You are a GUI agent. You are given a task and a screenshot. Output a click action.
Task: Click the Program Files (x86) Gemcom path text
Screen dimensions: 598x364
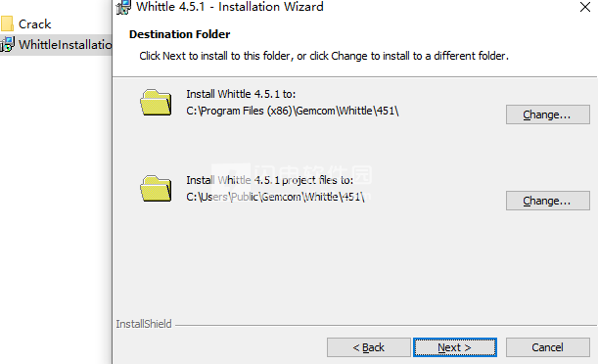293,111
